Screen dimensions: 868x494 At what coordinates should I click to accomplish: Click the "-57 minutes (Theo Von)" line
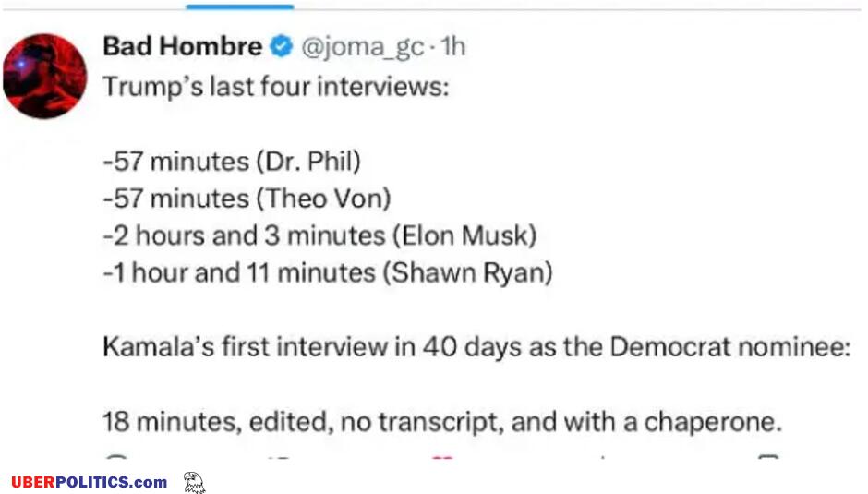pyautogui.click(x=247, y=199)
